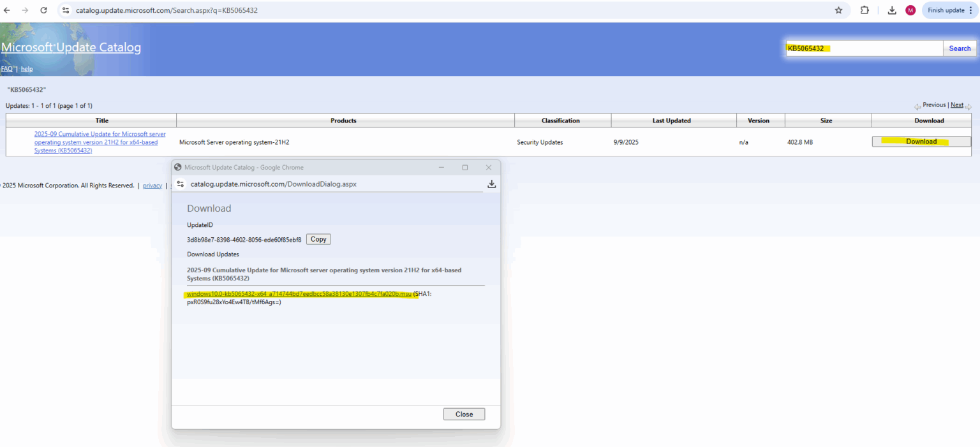
Task: Open the browser extensions puzzle icon
Action: coord(865,10)
